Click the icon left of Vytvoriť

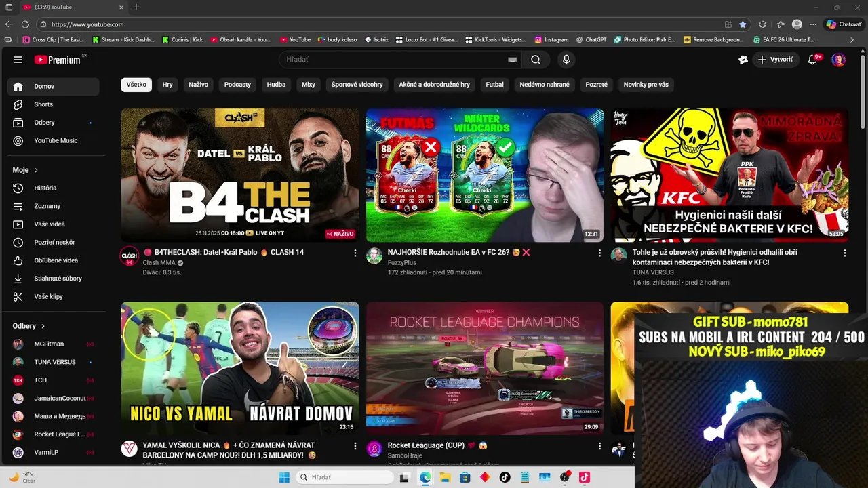tap(743, 60)
